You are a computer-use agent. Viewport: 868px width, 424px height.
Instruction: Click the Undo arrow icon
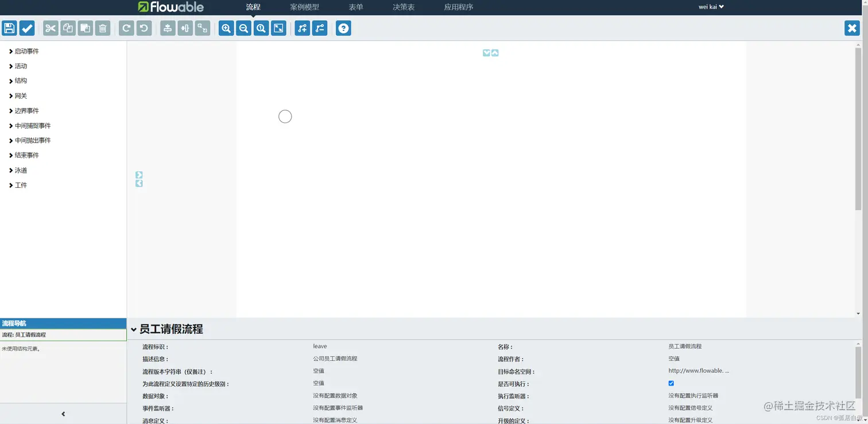(144, 28)
